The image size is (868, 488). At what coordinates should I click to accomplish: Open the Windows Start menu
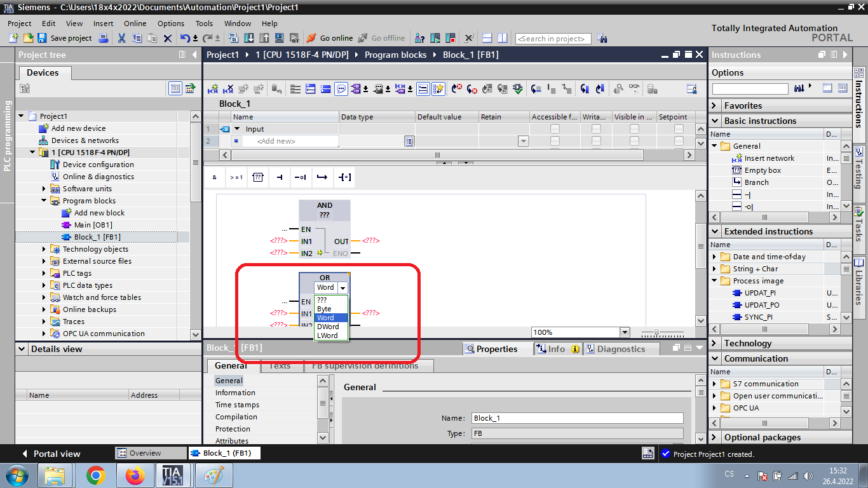coord(16,475)
